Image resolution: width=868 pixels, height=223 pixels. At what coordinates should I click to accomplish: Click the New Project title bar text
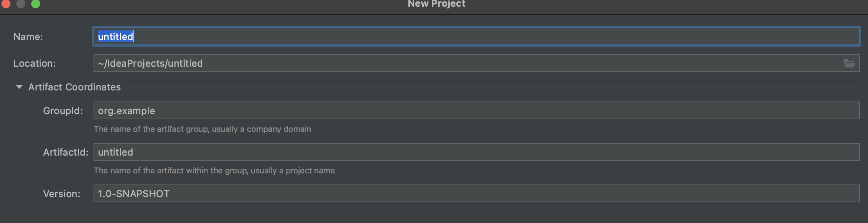436,4
